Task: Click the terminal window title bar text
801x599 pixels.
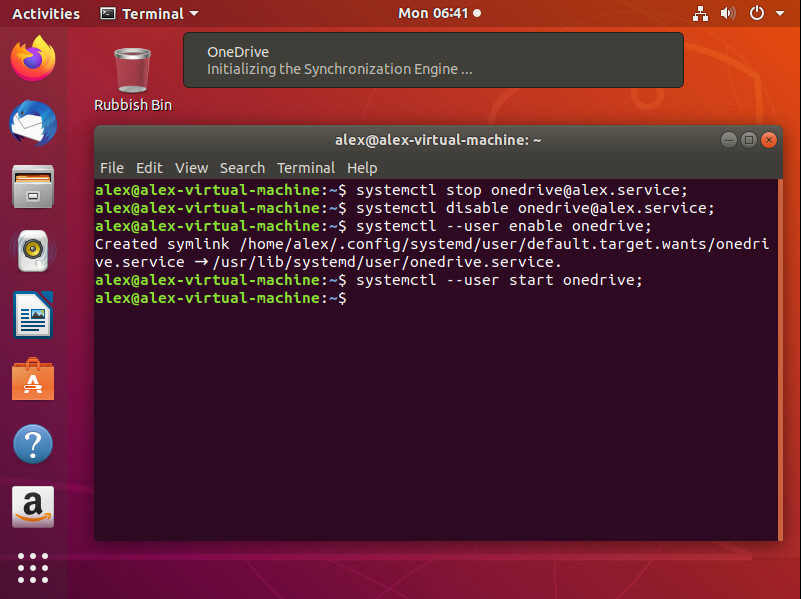Action: pos(438,140)
